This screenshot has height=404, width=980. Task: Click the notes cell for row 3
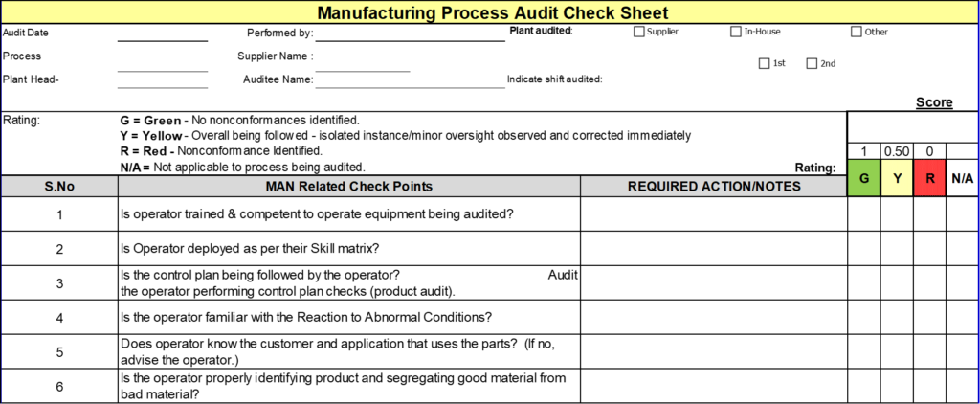coord(714,283)
